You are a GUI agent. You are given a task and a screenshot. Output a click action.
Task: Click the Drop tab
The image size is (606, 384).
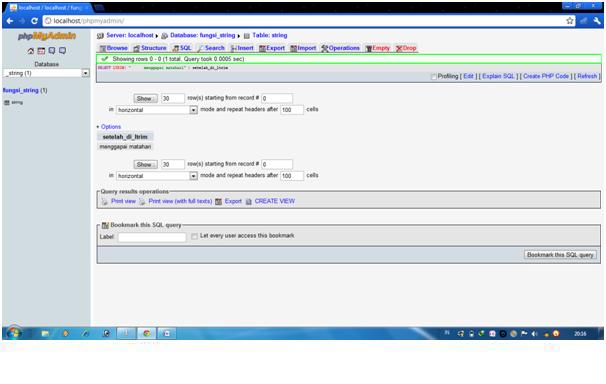[x=406, y=48]
